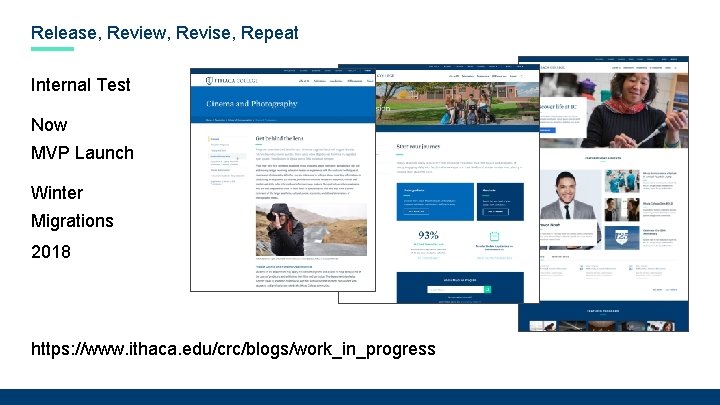Click the search field in the middle screenshot
This screenshot has width=720, height=405.
click(x=456, y=290)
